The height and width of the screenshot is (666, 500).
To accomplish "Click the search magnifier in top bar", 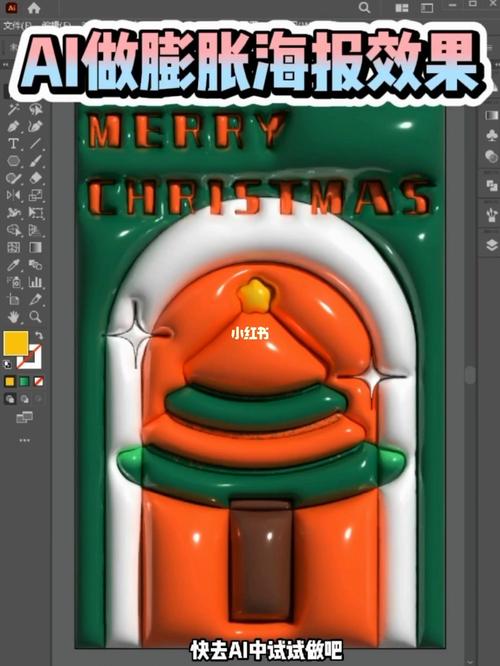I will (364, 8).
